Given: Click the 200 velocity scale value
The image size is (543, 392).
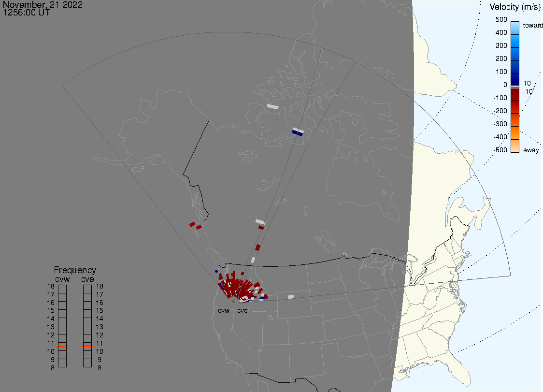Looking at the screenshot, I should (501, 58).
